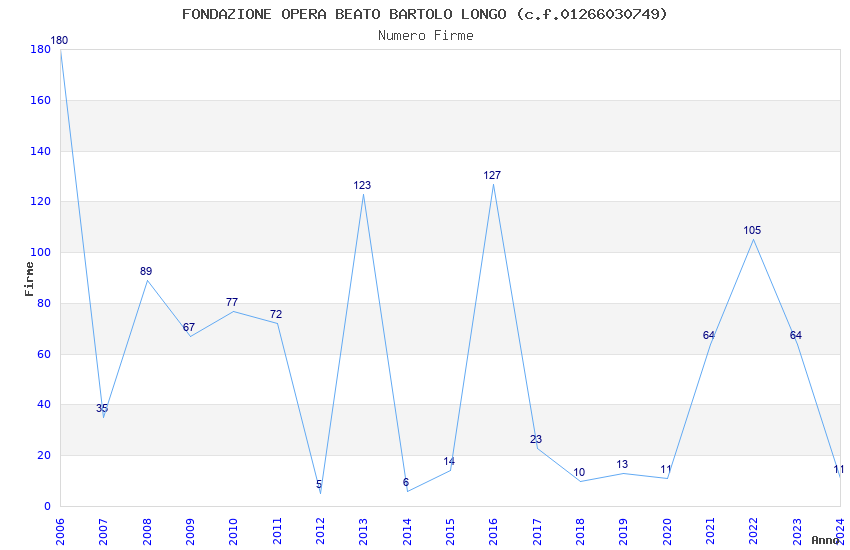Image resolution: width=850 pixels, height=550 pixels.
Task: Select the x-axis year label 2021
Action: click(710, 531)
